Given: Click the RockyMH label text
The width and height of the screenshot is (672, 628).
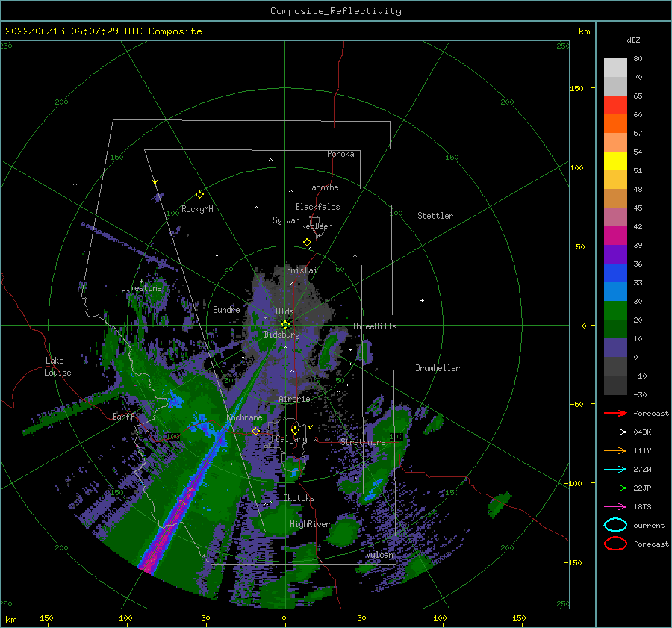Looking at the screenshot, I should click(197, 209).
